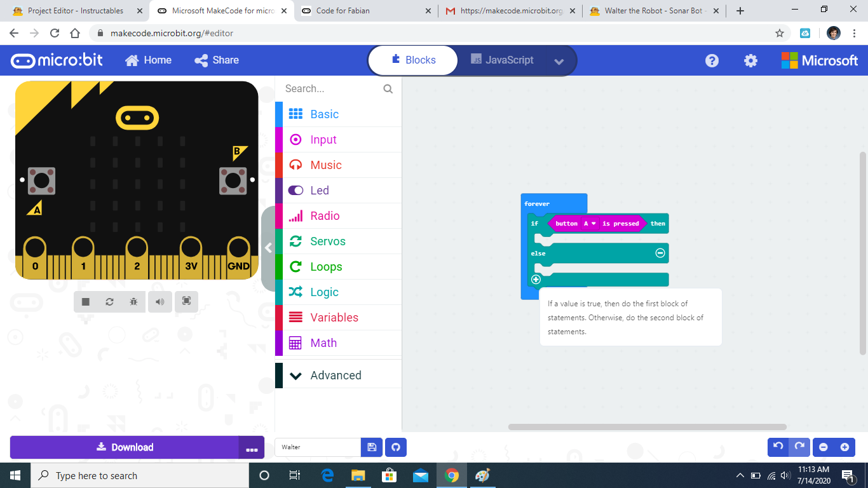This screenshot has height=488, width=868.
Task: Restart the simulator with the refresh icon
Action: coord(109,302)
